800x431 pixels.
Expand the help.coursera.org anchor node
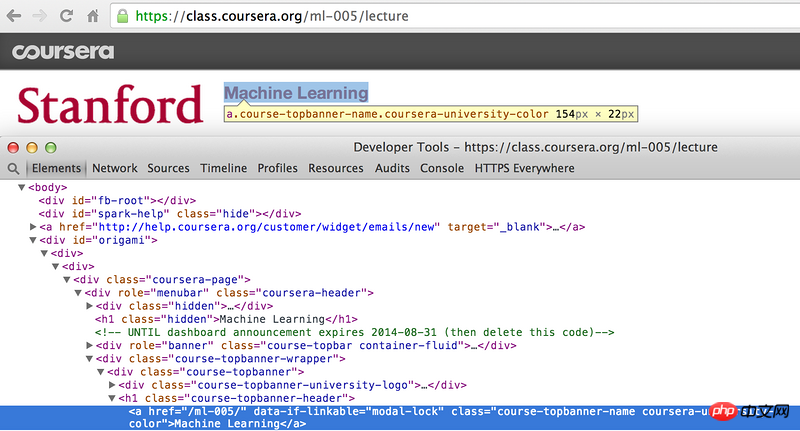[33, 226]
